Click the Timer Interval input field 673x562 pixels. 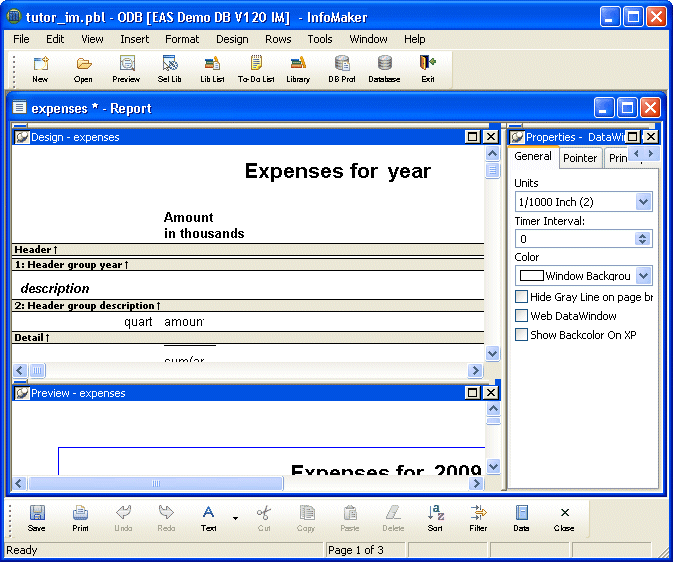(575, 239)
